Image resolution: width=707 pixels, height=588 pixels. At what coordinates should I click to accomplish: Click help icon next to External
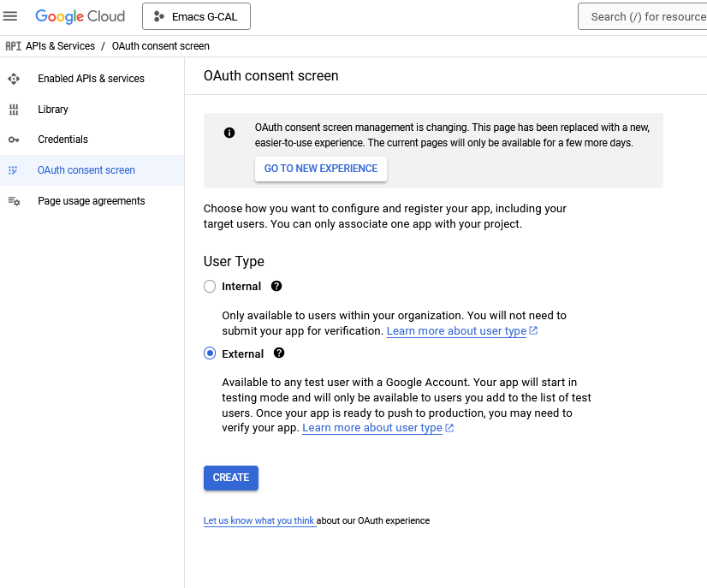(x=279, y=353)
